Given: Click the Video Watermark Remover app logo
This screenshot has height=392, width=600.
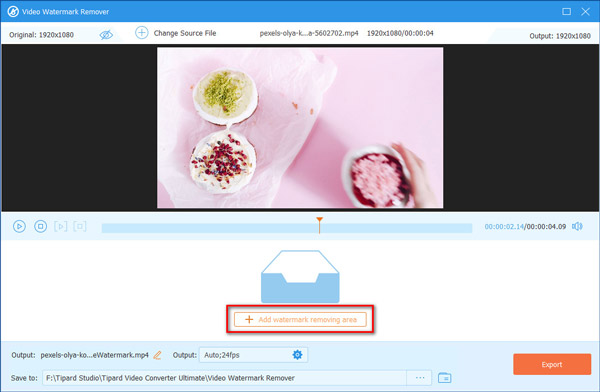Looking at the screenshot, I should [x=13, y=11].
